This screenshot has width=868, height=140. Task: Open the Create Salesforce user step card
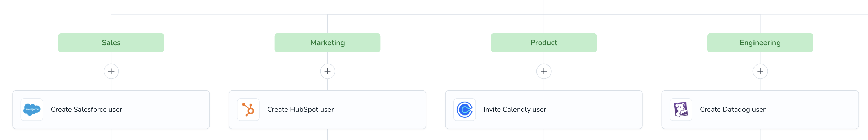click(x=111, y=110)
